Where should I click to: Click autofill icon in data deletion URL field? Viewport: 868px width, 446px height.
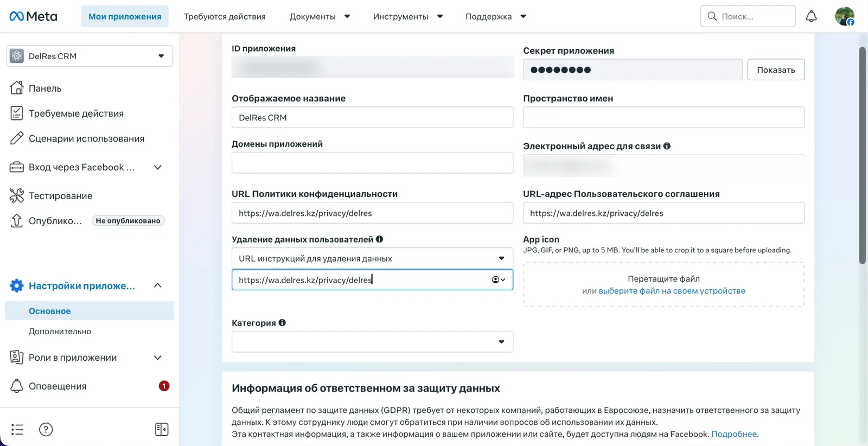pyautogui.click(x=499, y=280)
